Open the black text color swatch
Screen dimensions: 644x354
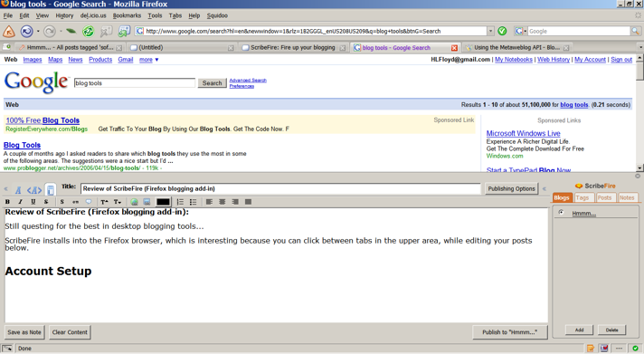point(163,202)
